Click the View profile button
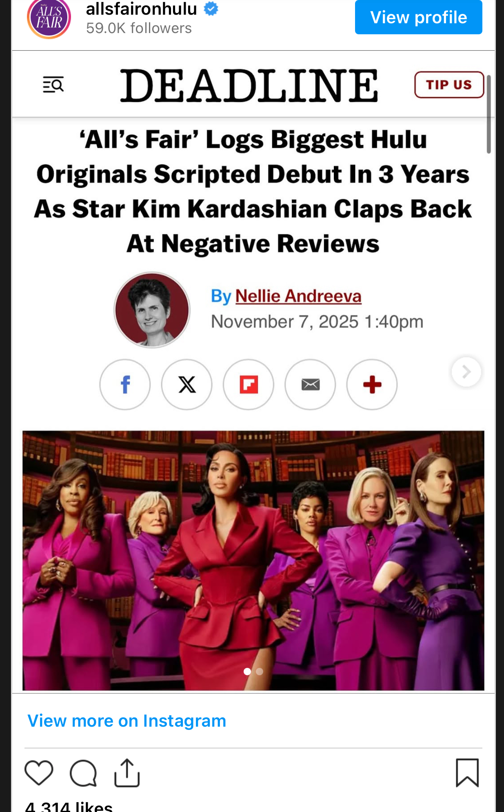 [419, 17]
